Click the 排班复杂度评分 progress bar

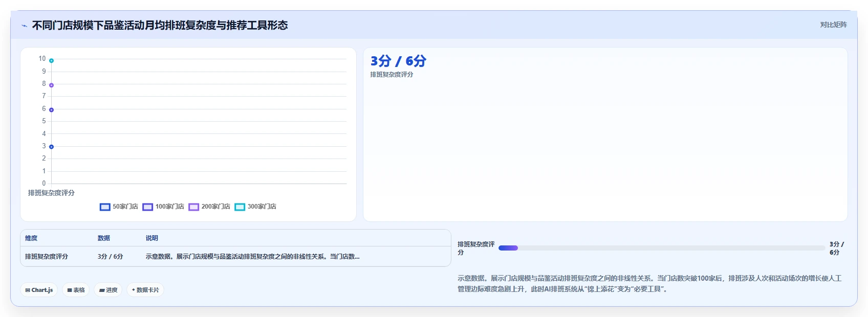pos(661,248)
